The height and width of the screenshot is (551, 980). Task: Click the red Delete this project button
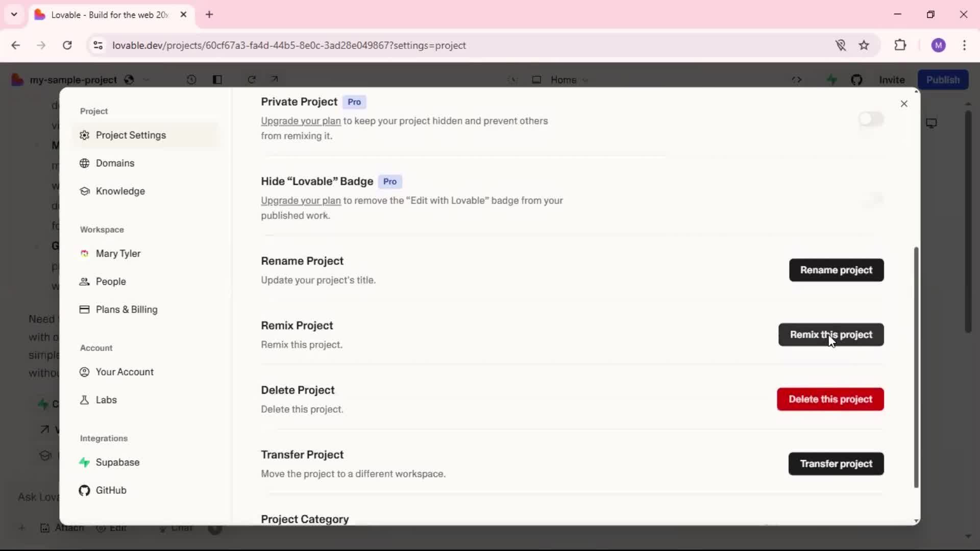coord(830,399)
